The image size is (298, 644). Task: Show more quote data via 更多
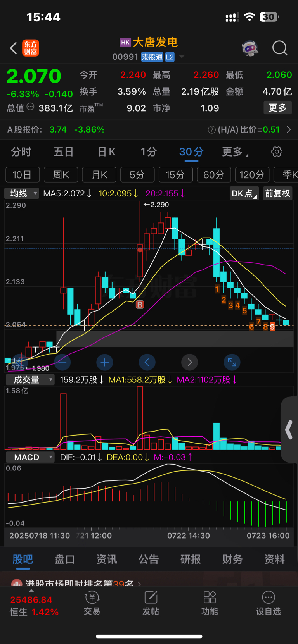point(277,108)
